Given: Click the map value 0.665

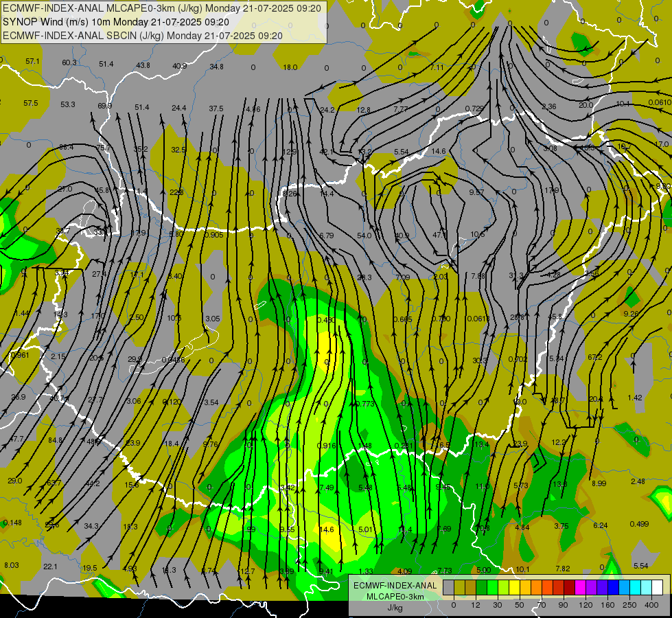Looking at the screenshot, I should tap(402, 319).
